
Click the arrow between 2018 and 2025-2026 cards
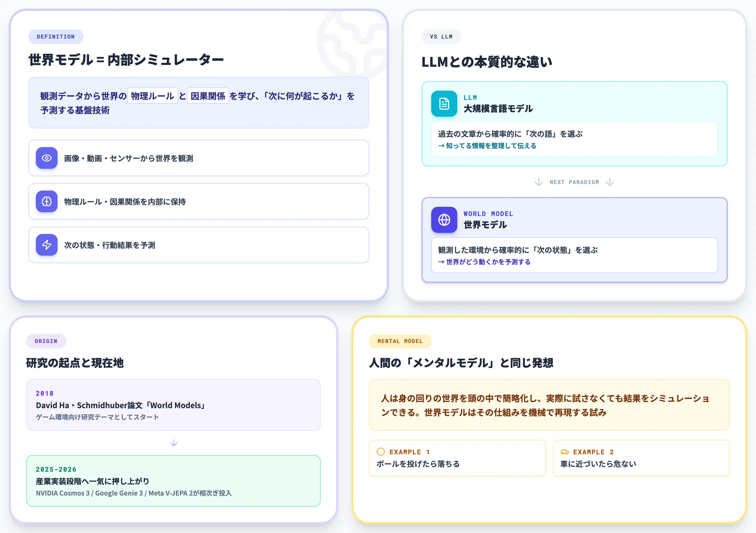click(174, 443)
